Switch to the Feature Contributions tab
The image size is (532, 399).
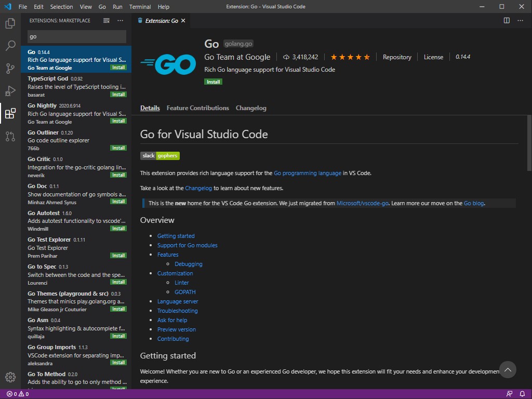coord(197,108)
